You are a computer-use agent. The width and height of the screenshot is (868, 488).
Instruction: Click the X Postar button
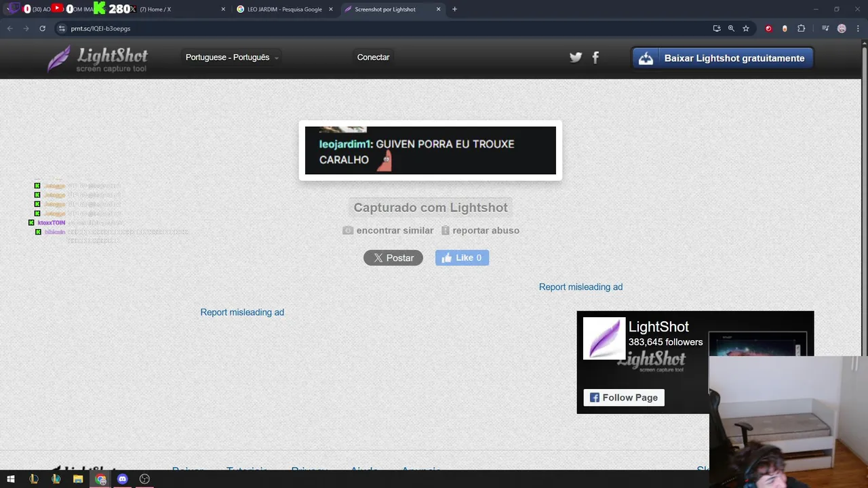click(393, 258)
